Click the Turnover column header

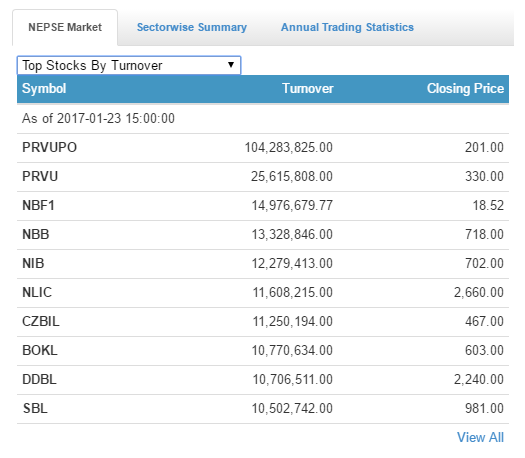click(308, 89)
